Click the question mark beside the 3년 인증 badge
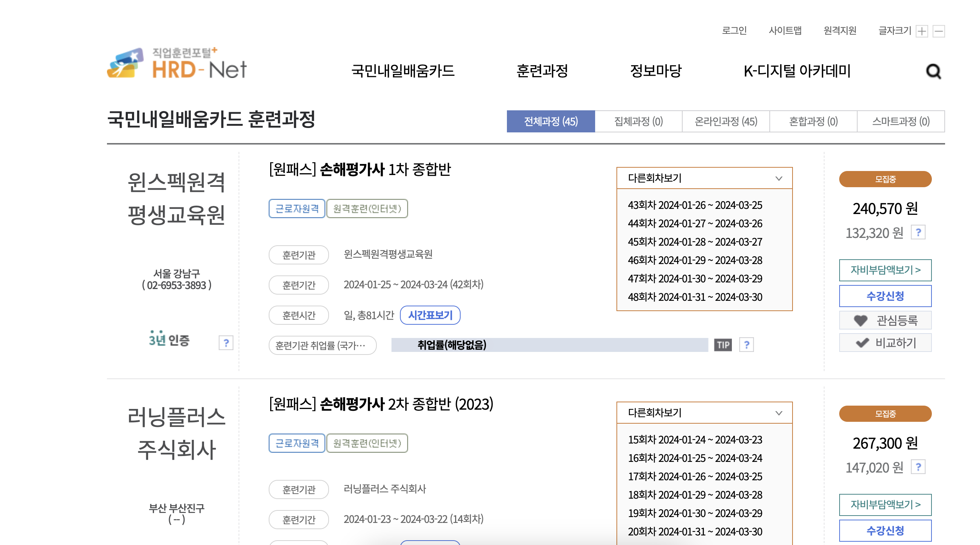This screenshot has width=980, height=545. pos(225,343)
